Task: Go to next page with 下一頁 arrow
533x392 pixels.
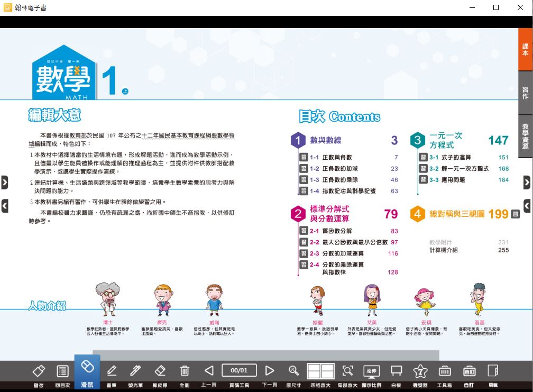Action: pyautogui.click(x=270, y=371)
